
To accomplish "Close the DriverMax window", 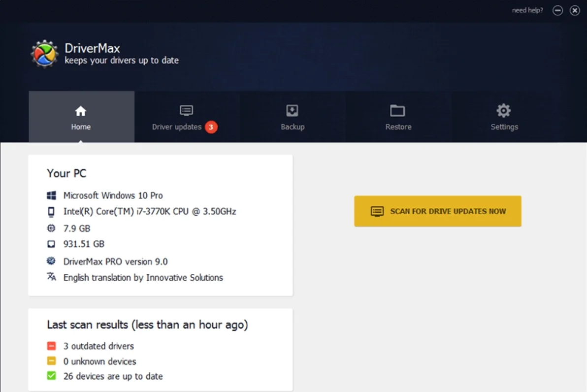I will click(575, 10).
